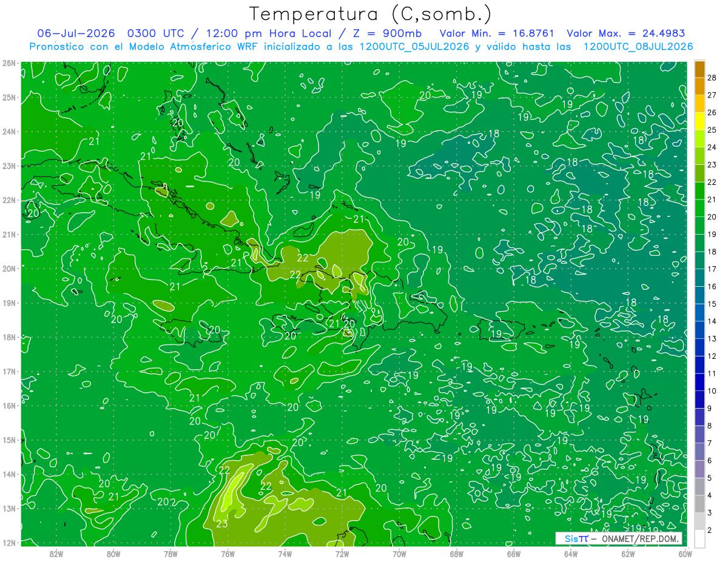Screen dimensions: 728x562
Task: Click the latitude axis label "20N"
Action: click(x=9, y=269)
